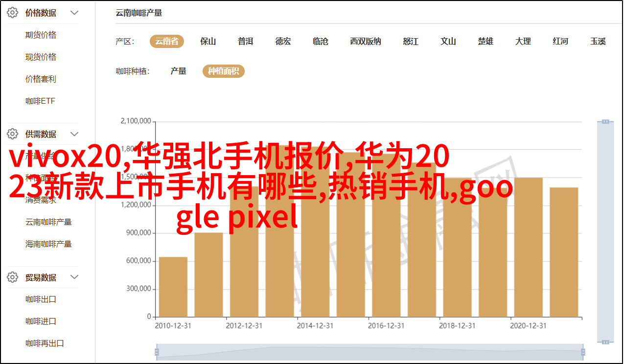The height and width of the screenshot is (364, 624).
Task: Click the bottom handle of the vertical zoom slider
Action: 605,342
